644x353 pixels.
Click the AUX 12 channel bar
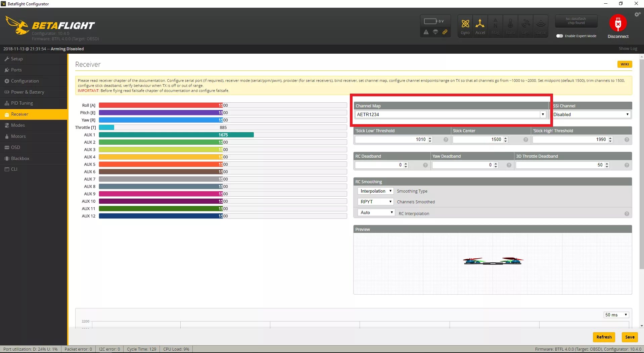point(223,216)
